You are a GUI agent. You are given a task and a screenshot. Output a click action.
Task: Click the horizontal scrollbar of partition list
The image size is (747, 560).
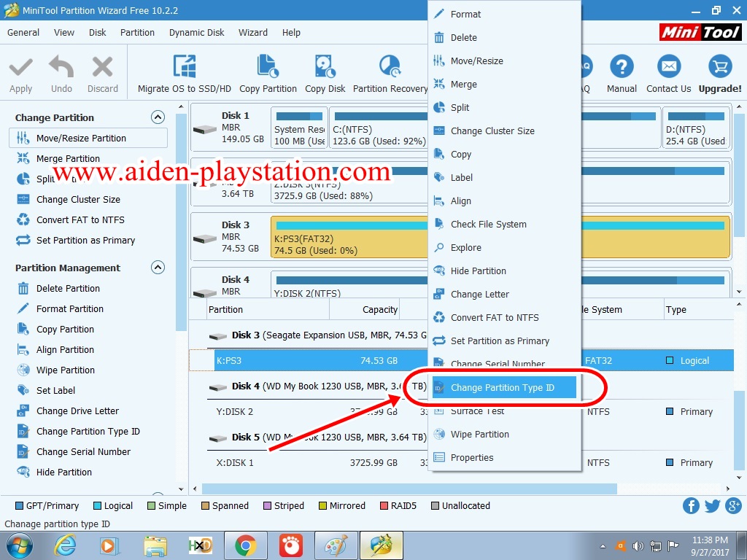409,489
